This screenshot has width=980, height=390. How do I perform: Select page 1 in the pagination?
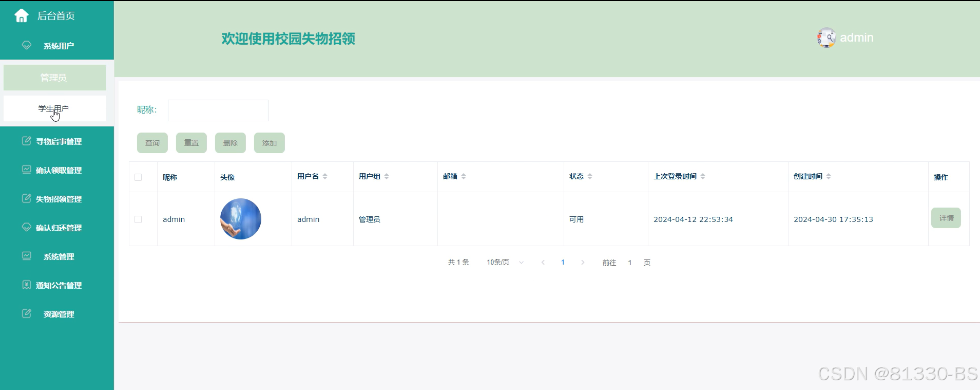click(563, 263)
